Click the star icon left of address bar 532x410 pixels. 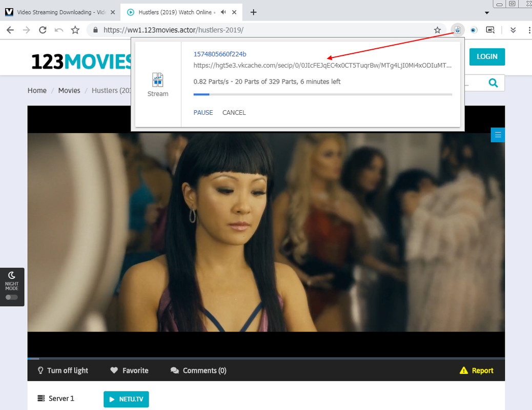pos(75,30)
